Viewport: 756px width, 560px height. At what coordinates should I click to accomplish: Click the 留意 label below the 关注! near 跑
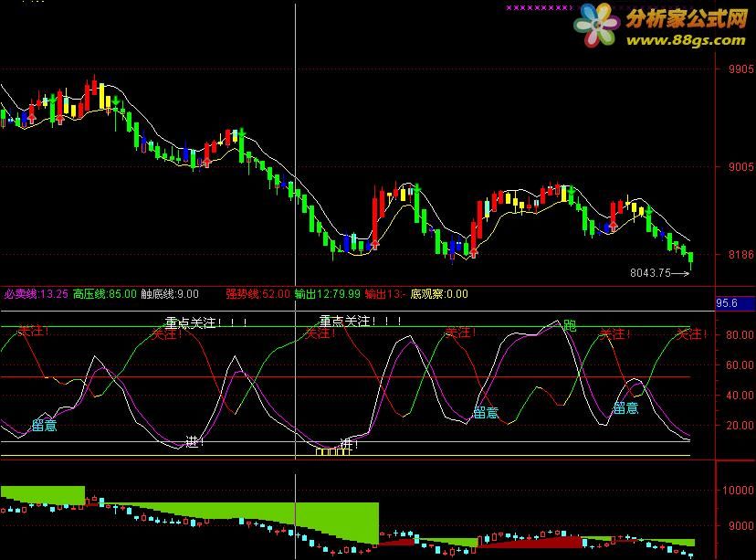click(625, 408)
